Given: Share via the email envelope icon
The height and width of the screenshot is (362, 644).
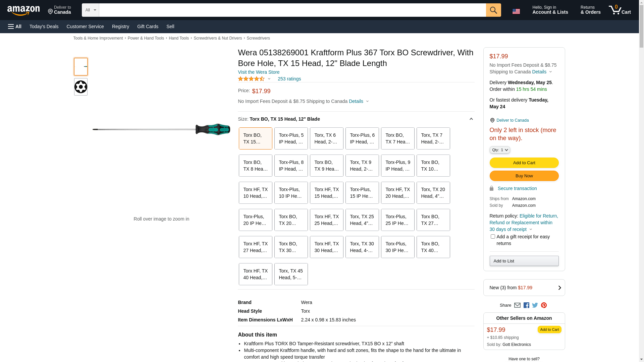Looking at the screenshot, I should pyautogui.click(x=517, y=305).
